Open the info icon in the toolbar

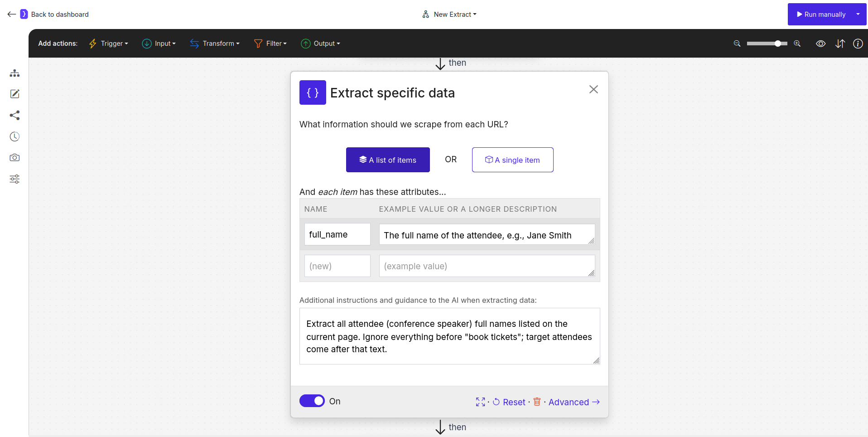(x=858, y=44)
